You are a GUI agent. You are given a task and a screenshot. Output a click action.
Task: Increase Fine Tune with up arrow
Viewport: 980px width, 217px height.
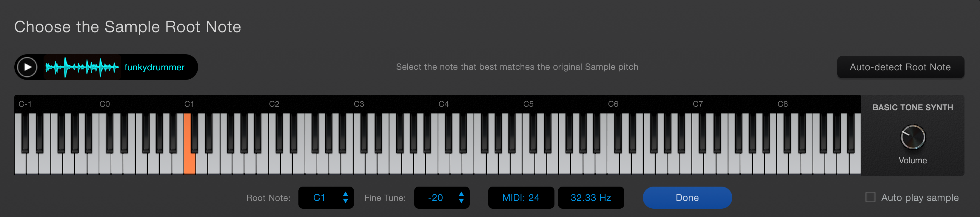click(461, 194)
